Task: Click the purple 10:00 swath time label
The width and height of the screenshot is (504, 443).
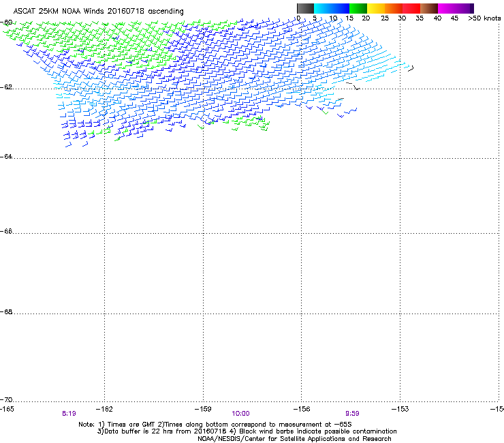Action: coord(240,414)
